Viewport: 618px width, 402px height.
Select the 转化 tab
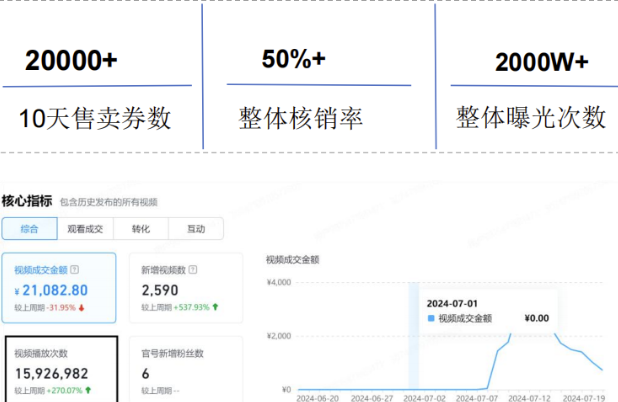141,229
